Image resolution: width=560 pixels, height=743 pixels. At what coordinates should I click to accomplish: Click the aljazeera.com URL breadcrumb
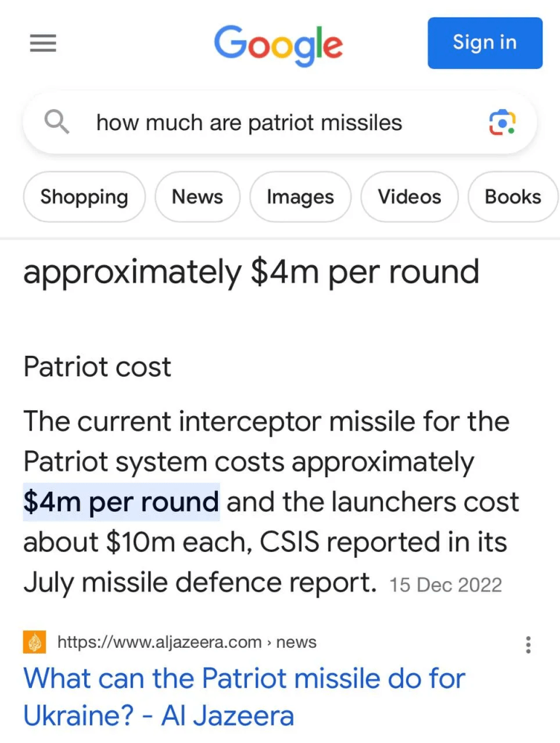click(x=187, y=642)
